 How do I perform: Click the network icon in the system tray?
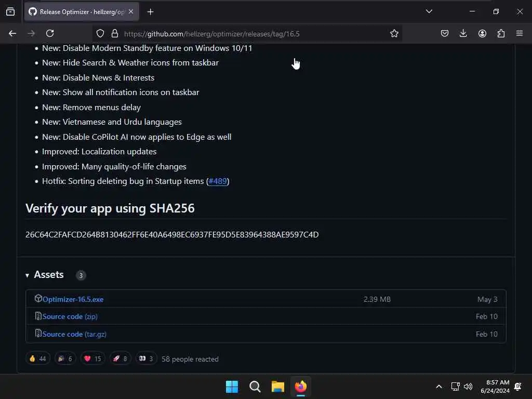point(455,387)
